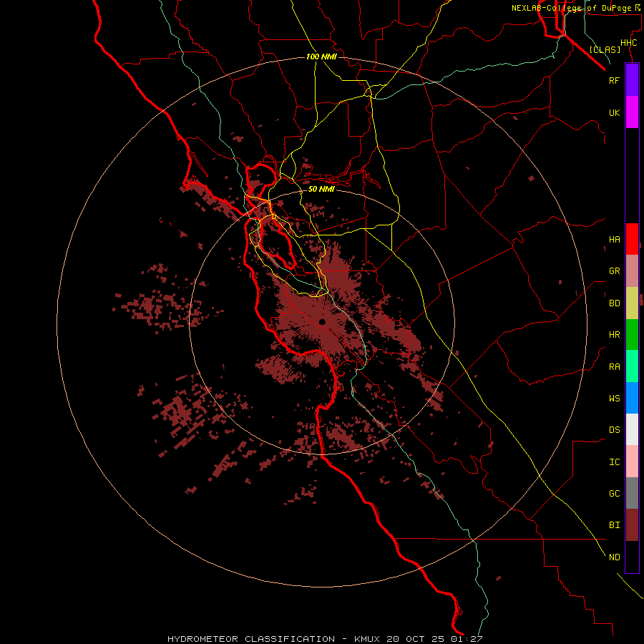Click the IC legend label
The height and width of the screenshot is (644, 644).
[614, 462]
